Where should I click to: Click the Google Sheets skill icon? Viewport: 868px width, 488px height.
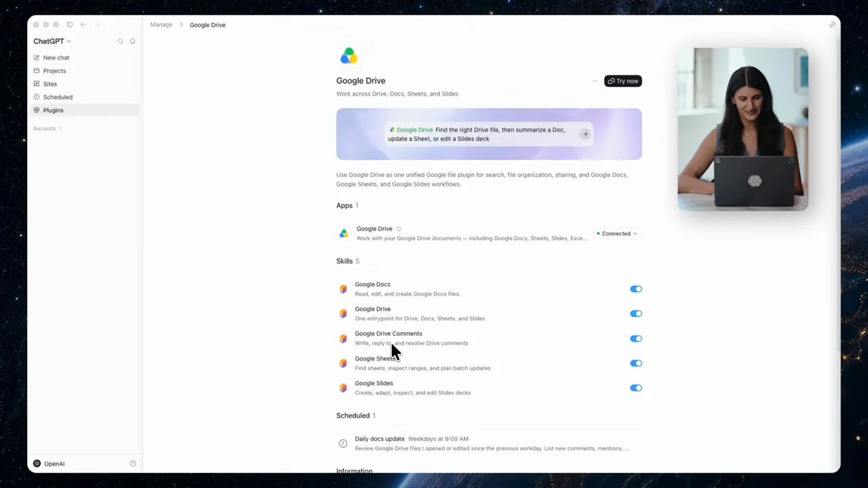click(343, 363)
